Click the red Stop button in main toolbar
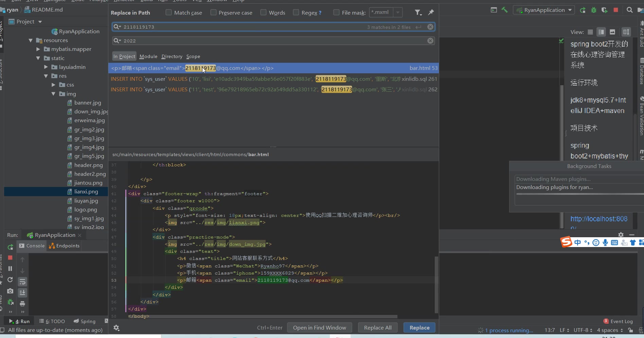644x338 pixels. [x=615, y=10]
